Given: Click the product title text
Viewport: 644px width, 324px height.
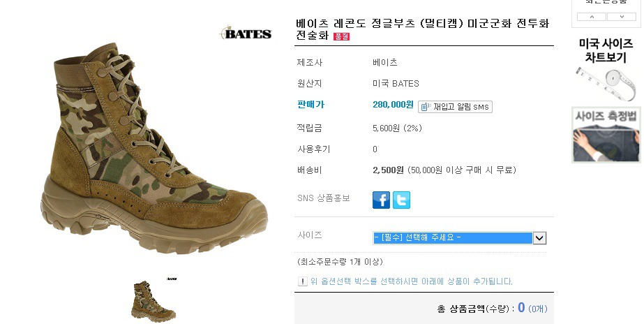Looking at the screenshot, I should (423, 29).
